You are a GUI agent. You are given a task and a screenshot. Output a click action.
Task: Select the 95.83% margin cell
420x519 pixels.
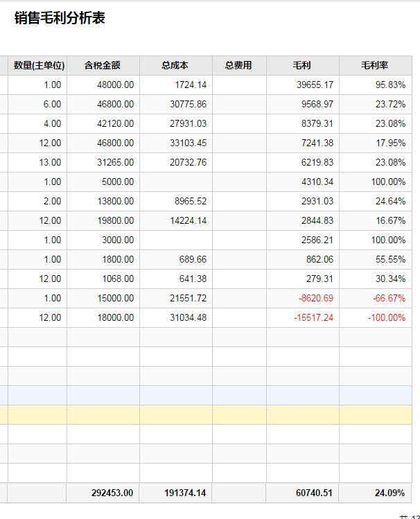376,85
